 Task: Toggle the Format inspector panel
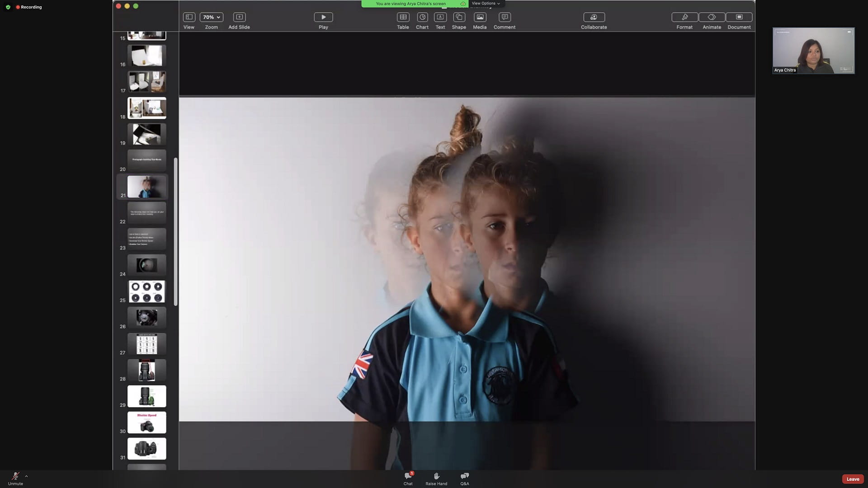pos(684,17)
